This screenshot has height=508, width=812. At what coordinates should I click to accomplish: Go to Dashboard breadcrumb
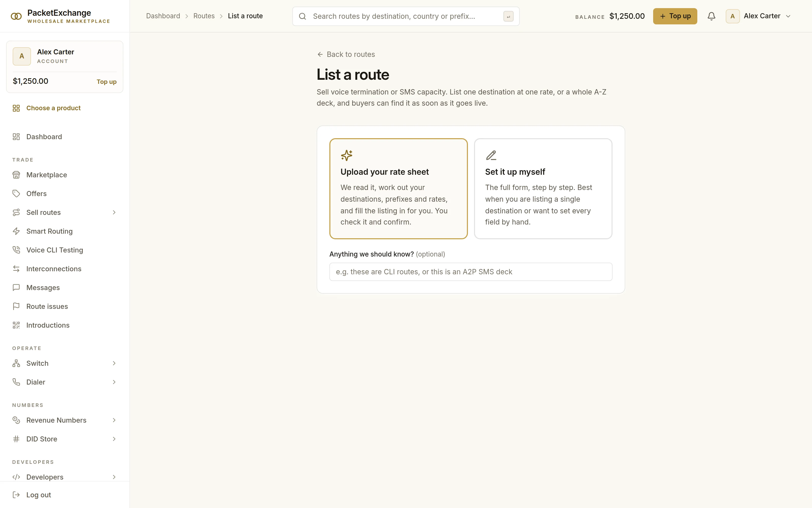point(163,16)
